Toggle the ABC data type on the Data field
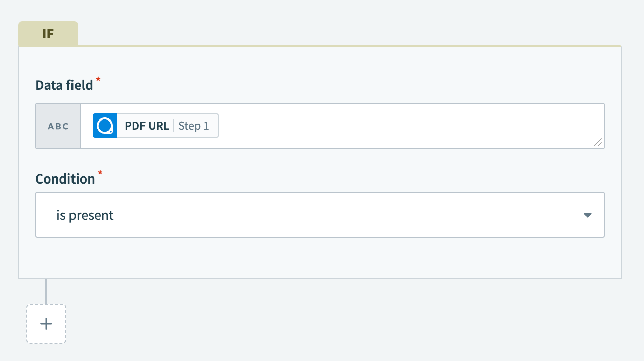This screenshot has height=361, width=644. (x=57, y=126)
